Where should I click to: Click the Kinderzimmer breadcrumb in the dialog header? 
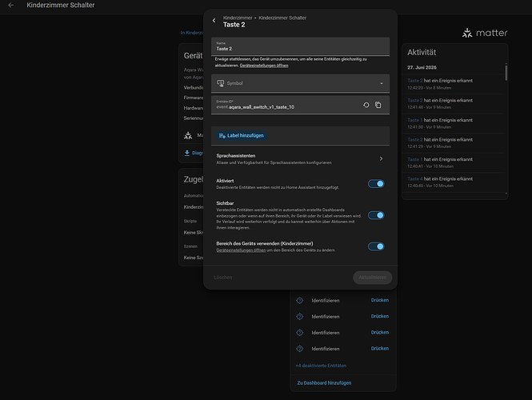pyautogui.click(x=238, y=18)
